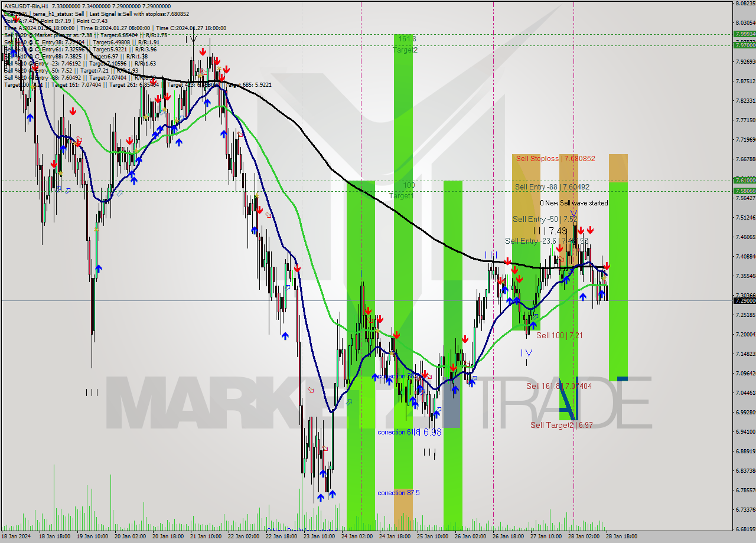The image size is (756, 543).
Task: Select the '0 New Sell wave started' annotation
Action: [574, 203]
